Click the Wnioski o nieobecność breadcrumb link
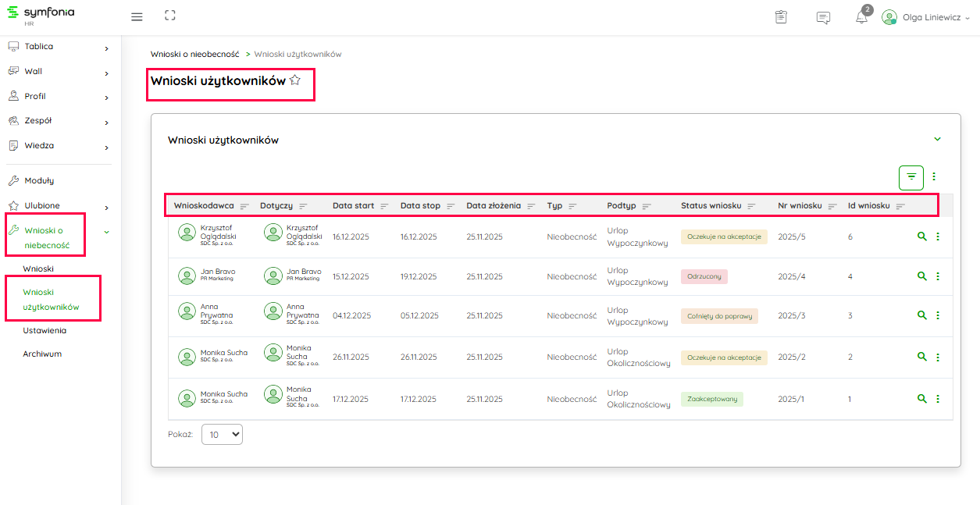 tap(194, 55)
